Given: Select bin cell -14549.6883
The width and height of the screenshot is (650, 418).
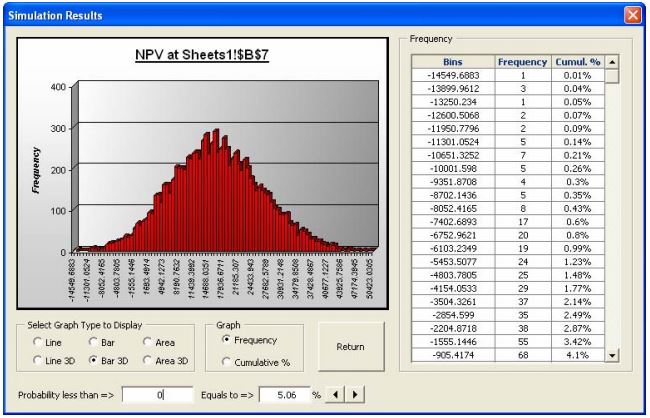Looking at the screenshot, I should 453,75.
